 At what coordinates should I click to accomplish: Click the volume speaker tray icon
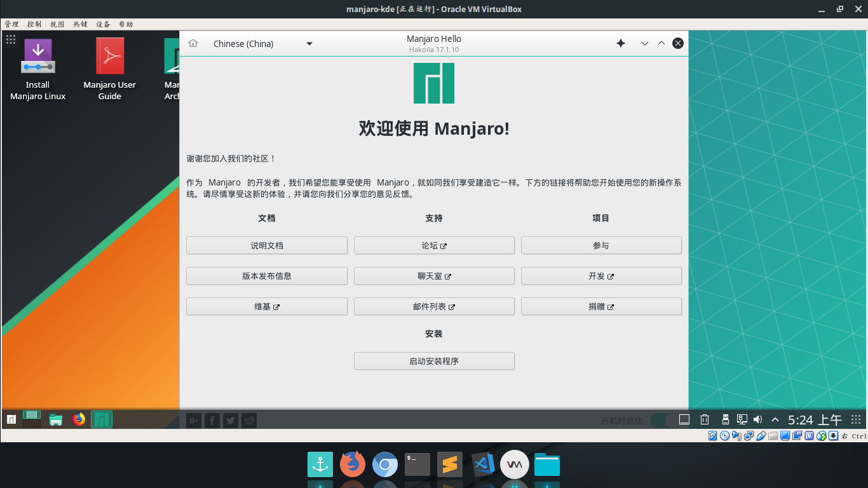757,419
